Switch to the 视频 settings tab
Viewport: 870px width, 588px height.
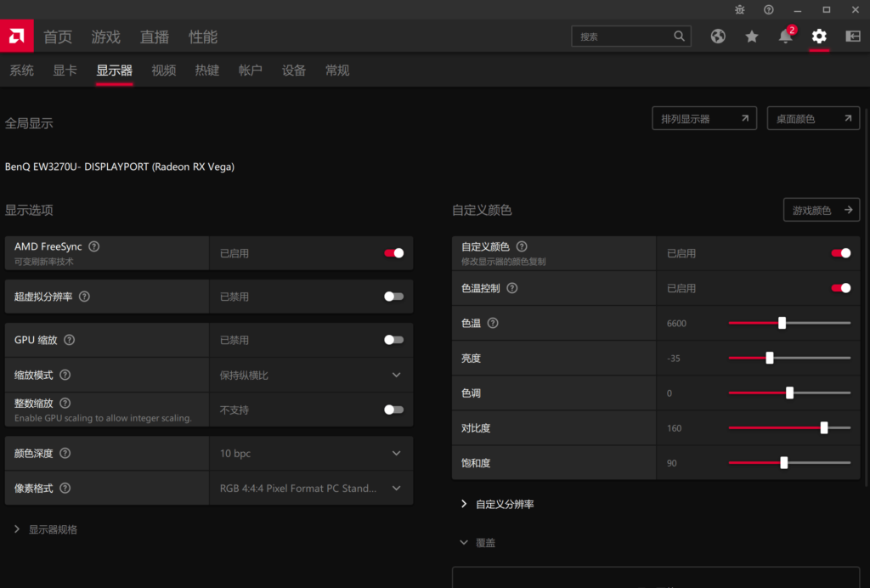click(164, 70)
